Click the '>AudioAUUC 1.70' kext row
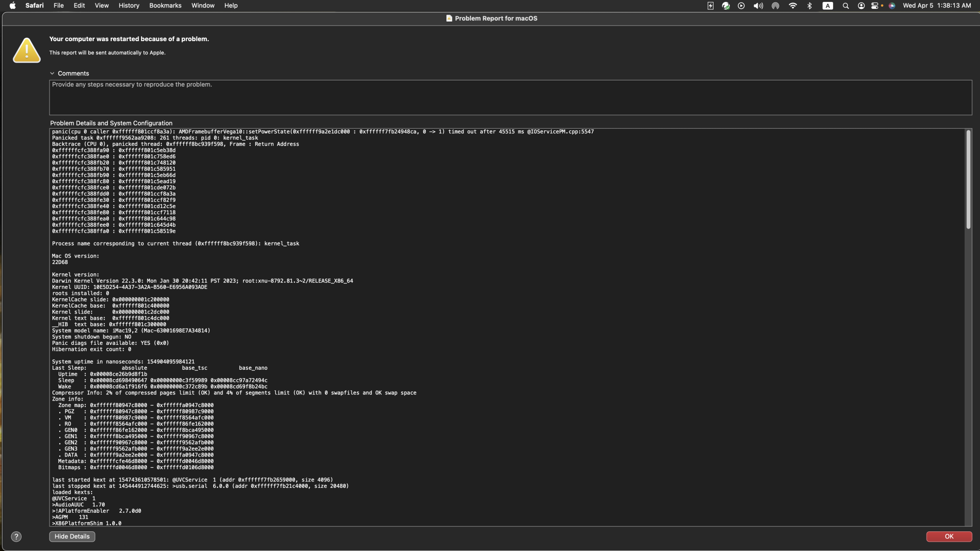Viewport: 980px width, 551px height. pyautogui.click(x=78, y=504)
